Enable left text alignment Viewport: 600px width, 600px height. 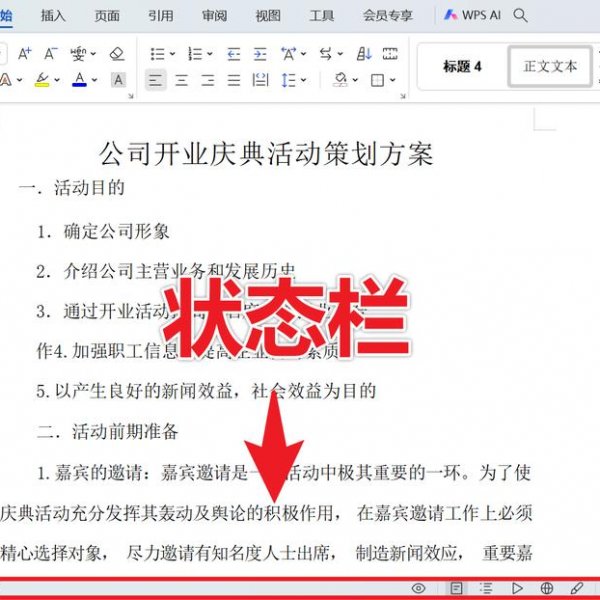click(x=155, y=80)
